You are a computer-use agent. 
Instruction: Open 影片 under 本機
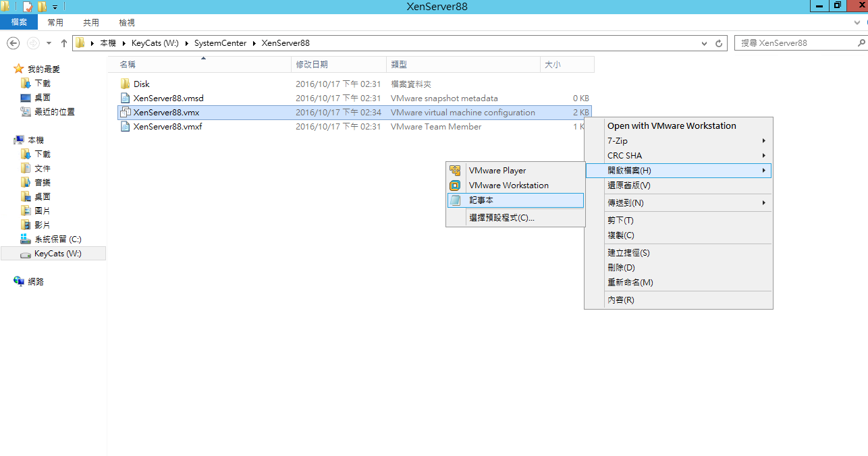click(x=43, y=225)
